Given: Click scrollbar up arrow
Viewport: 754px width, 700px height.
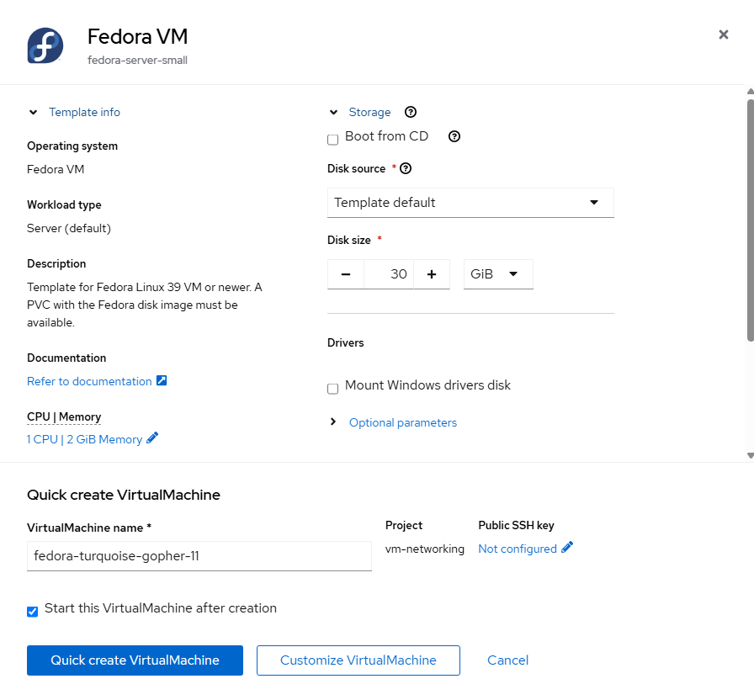Looking at the screenshot, I should click(750, 92).
